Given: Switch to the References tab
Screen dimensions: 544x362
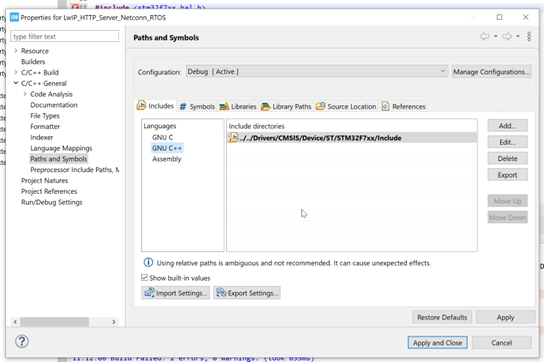Looking at the screenshot, I should (403, 107).
